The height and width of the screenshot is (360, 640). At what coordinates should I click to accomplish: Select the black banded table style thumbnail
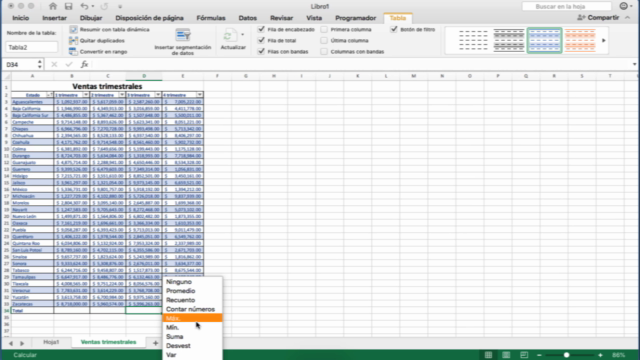[x=509, y=40]
